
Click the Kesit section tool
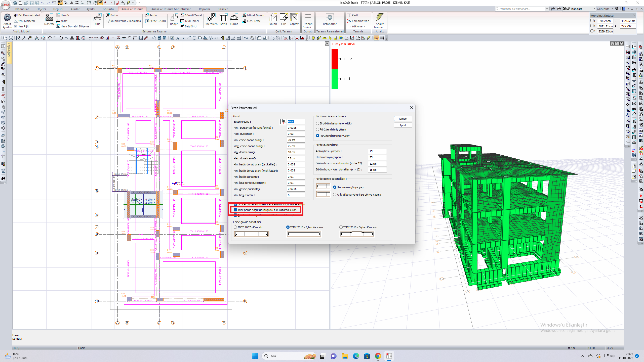click(x=353, y=15)
